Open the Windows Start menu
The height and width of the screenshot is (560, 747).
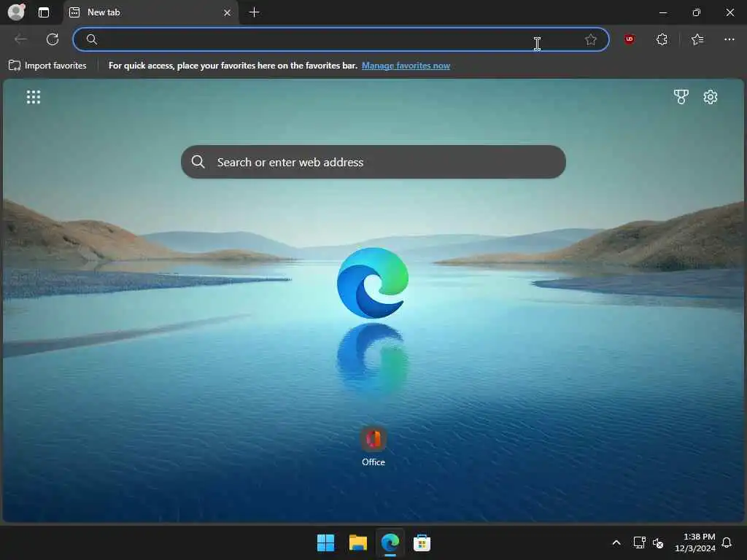pyautogui.click(x=326, y=542)
